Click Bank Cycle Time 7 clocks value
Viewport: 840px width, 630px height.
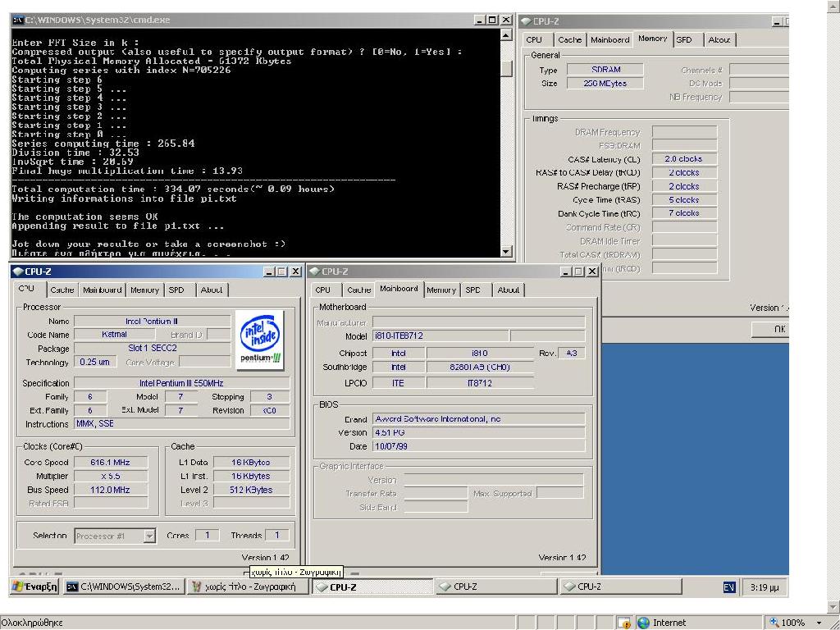coord(684,213)
